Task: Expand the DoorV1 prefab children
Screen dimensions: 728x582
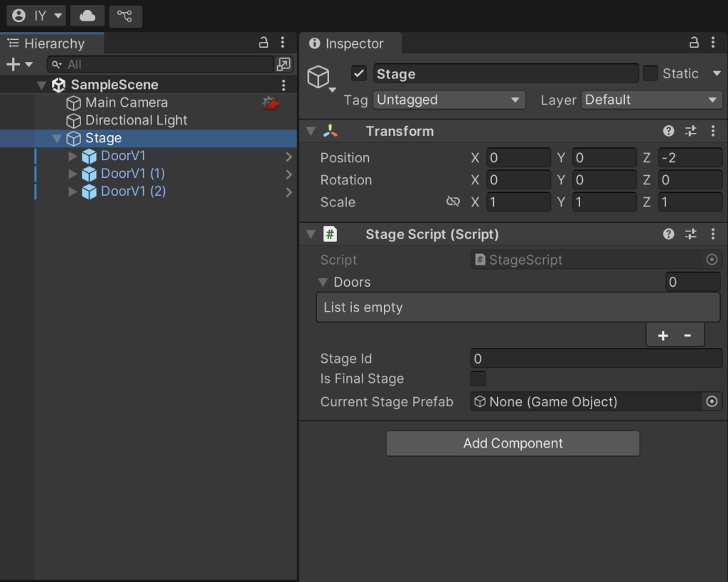Action: pyautogui.click(x=73, y=156)
